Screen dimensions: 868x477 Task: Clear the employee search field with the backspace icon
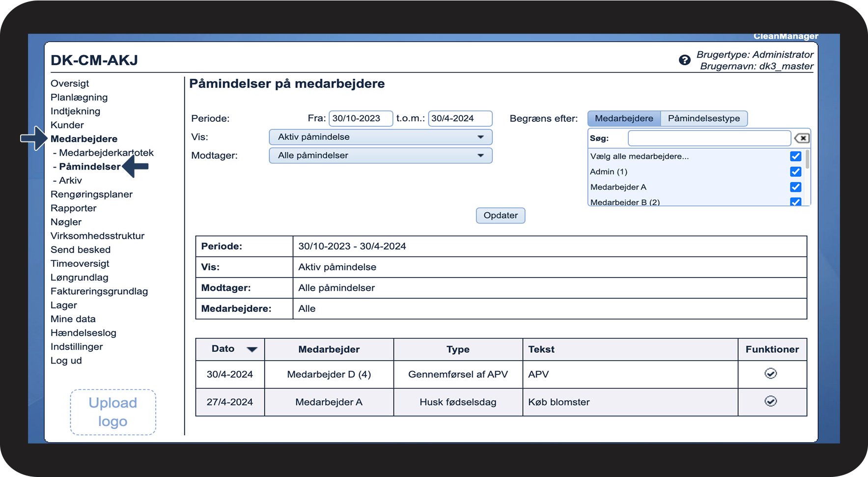click(x=802, y=139)
